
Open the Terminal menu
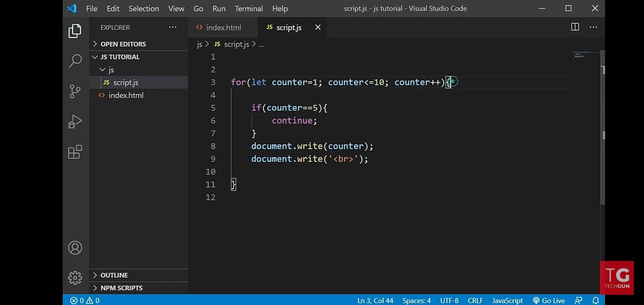point(249,9)
